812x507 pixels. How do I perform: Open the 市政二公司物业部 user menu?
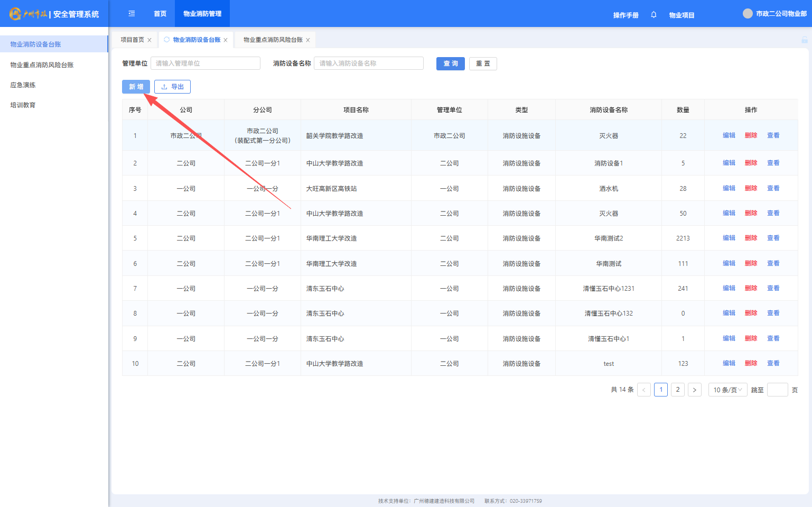[781, 14]
